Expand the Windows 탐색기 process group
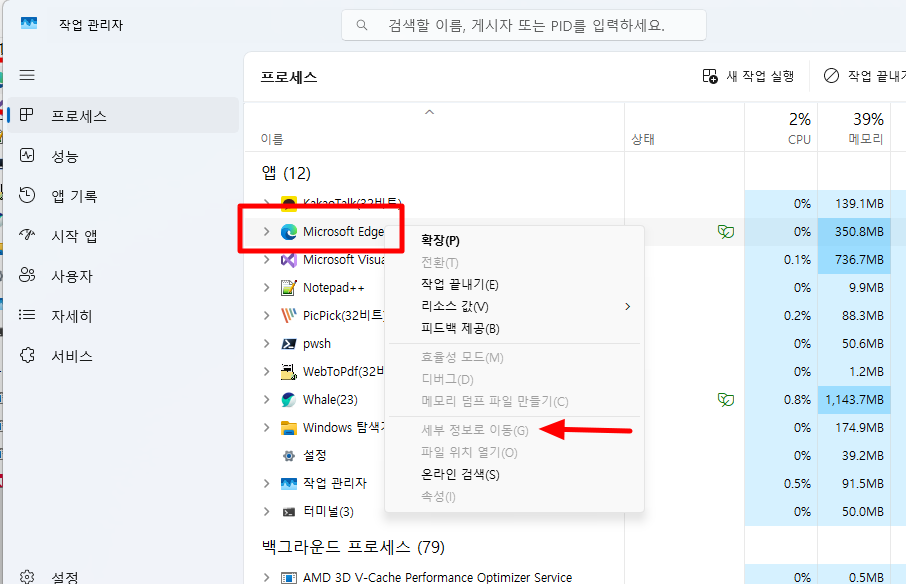906x584 pixels. pos(266,427)
